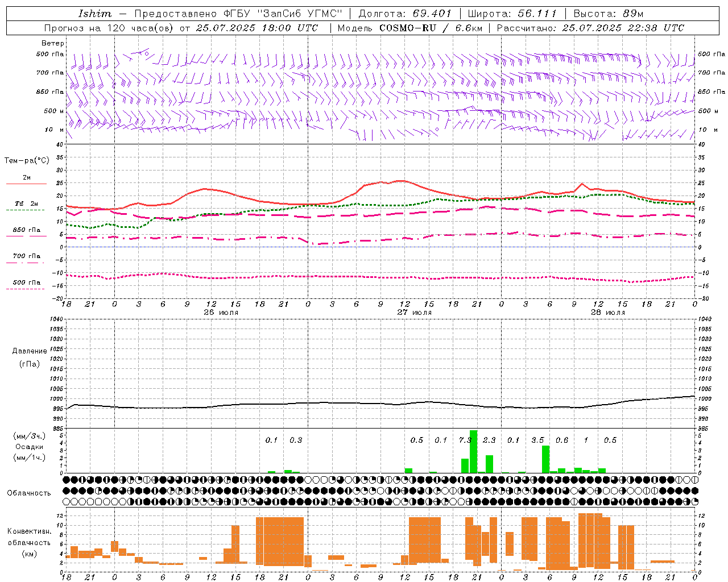728x582 pixels.
Task: Click the 'Давление' pressure panel label
Action: 30,351
